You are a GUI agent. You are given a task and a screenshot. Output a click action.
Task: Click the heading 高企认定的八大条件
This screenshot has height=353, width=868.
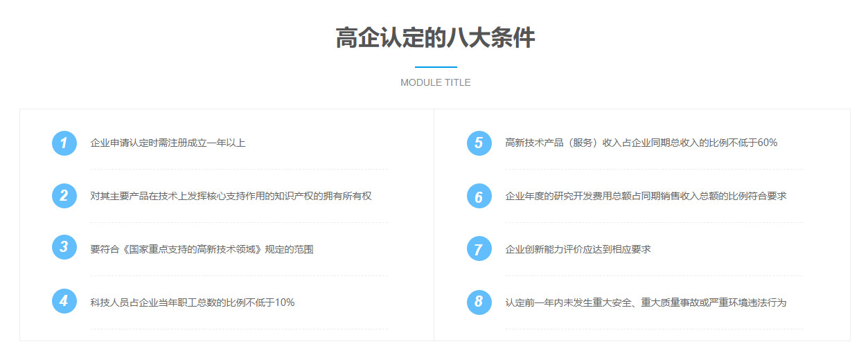(x=435, y=38)
